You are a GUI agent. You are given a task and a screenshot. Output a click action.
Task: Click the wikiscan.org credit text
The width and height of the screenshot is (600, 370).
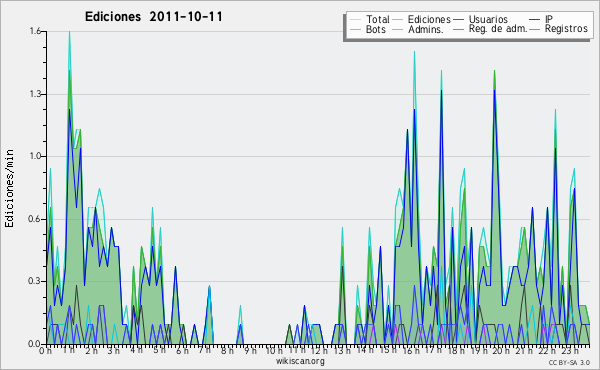click(300, 361)
